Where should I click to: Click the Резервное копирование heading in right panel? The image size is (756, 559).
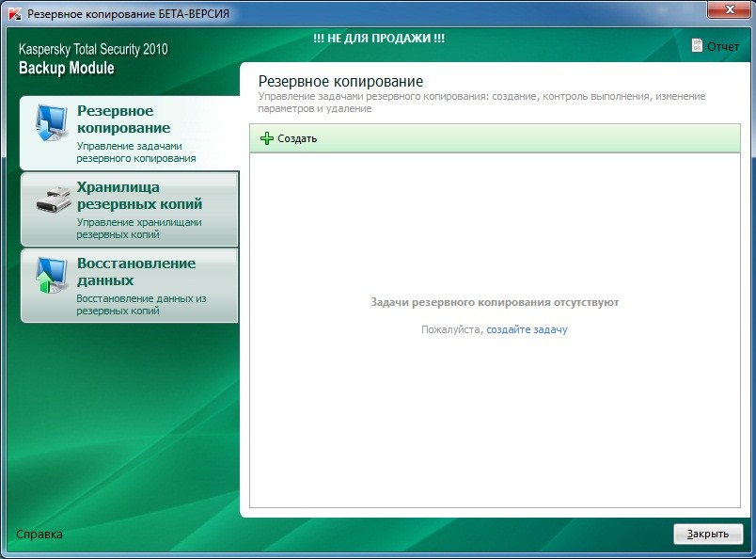click(x=341, y=81)
